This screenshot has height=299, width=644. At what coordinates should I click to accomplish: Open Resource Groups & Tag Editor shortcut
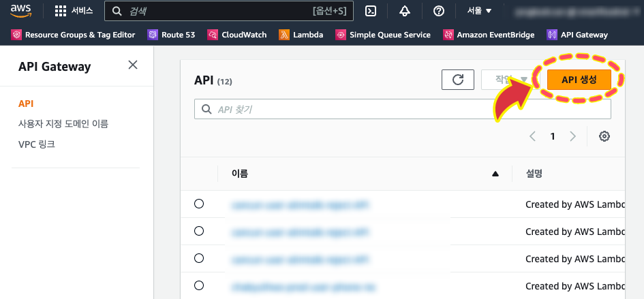[x=73, y=35]
